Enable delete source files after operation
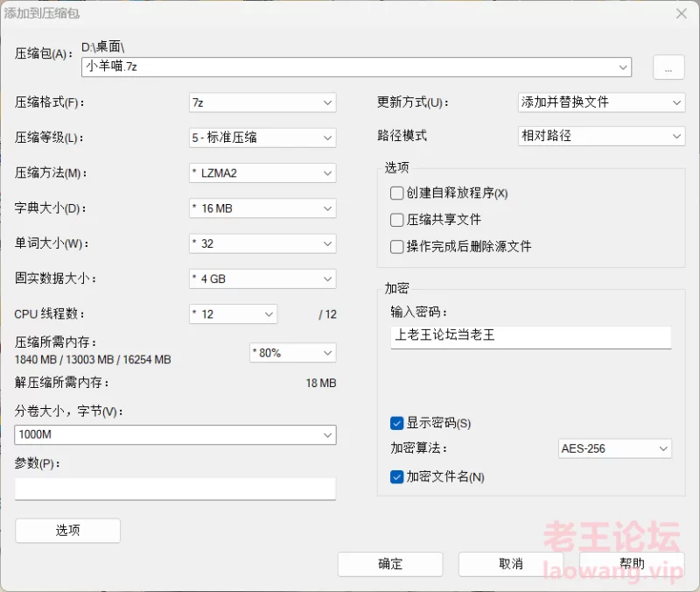Screen dimensions: 700x592 [x=396, y=247]
